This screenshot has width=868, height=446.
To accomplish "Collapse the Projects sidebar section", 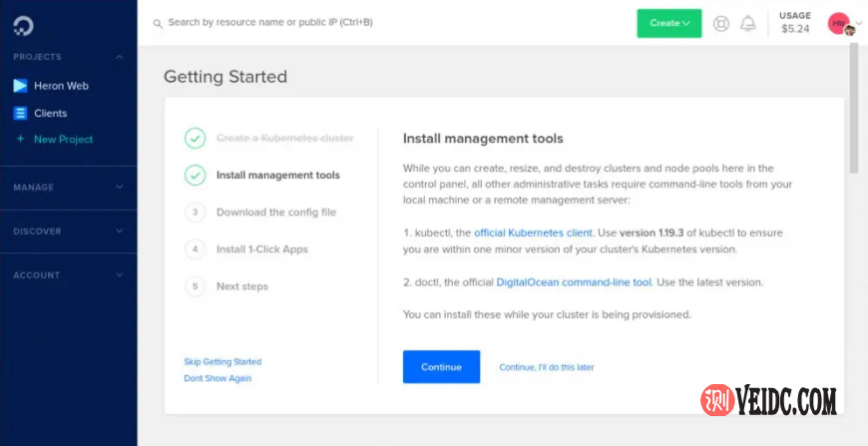I will click(120, 58).
